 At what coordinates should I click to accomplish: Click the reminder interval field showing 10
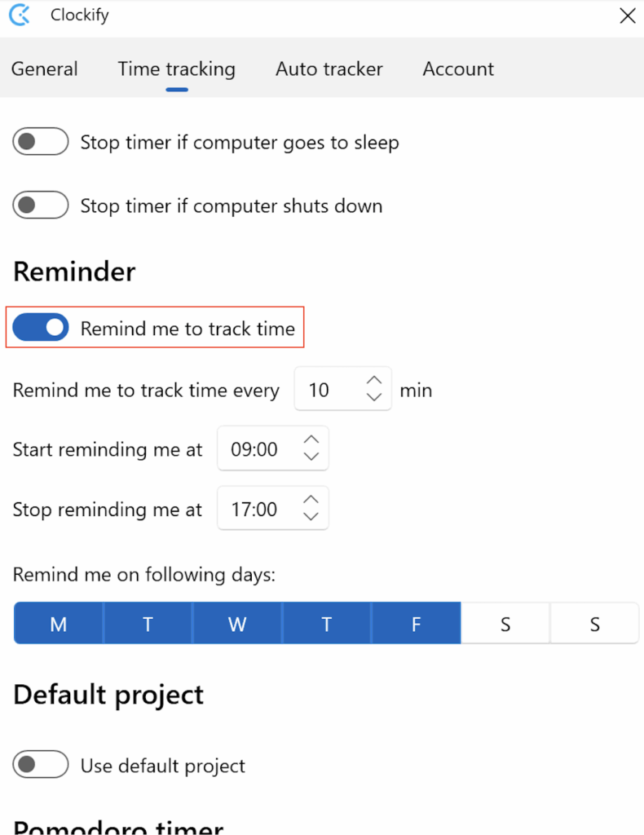coord(324,390)
